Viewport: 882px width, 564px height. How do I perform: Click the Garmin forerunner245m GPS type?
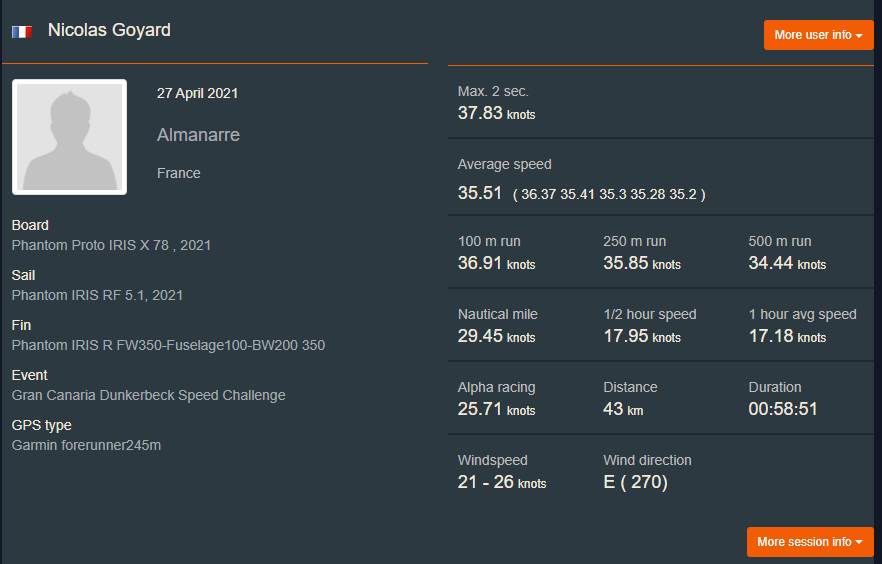tap(86, 445)
